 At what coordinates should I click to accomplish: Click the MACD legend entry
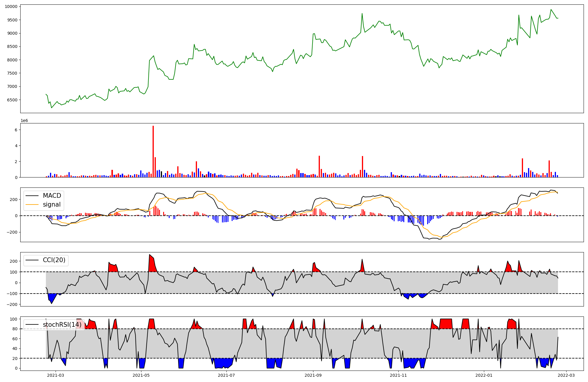click(x=52, y=196)
